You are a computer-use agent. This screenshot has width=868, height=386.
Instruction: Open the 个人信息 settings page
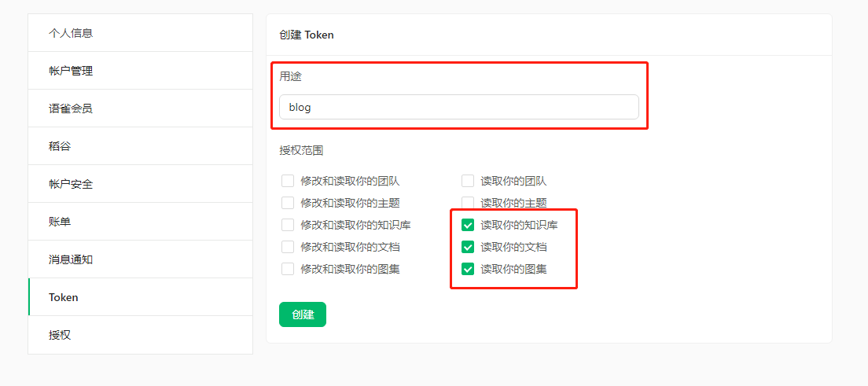pos(71,33)
